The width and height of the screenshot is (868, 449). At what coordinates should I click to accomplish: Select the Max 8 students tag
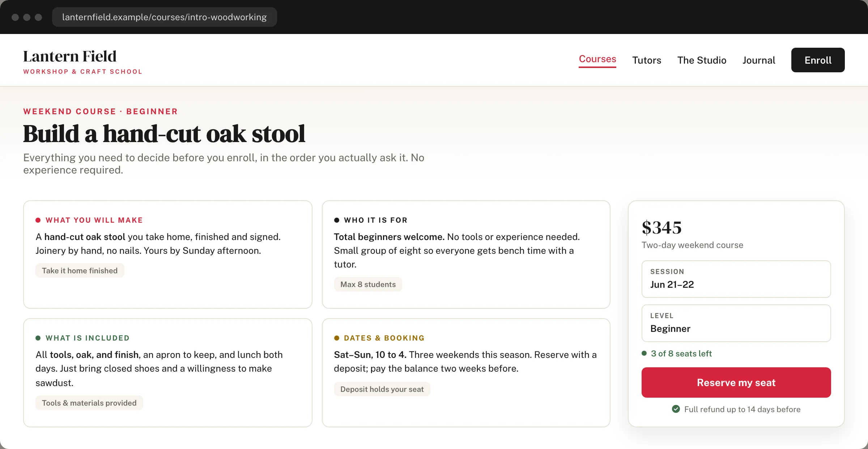coord(368,284)
